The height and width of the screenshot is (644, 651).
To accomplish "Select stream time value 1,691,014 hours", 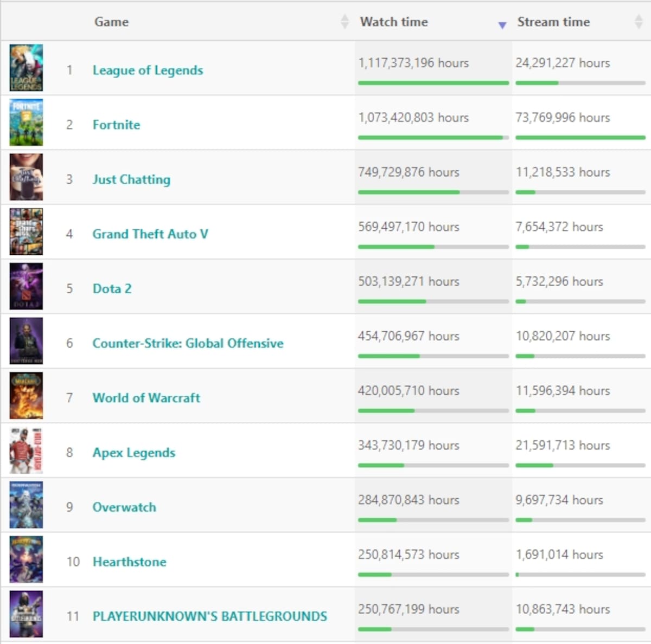I will click(x=559, y=555).
